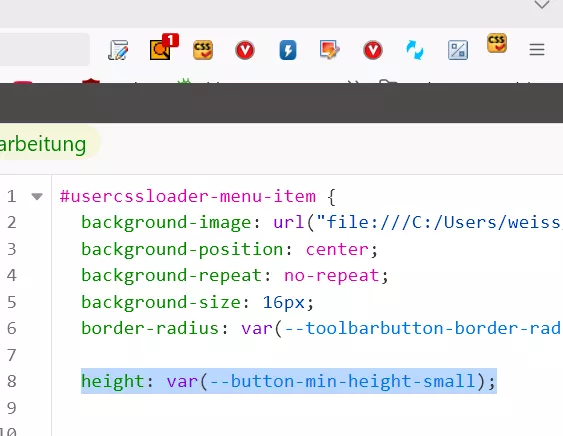Click the red V icon next to the CSS icon
This screenshot has width=563, height=436.
245,50
